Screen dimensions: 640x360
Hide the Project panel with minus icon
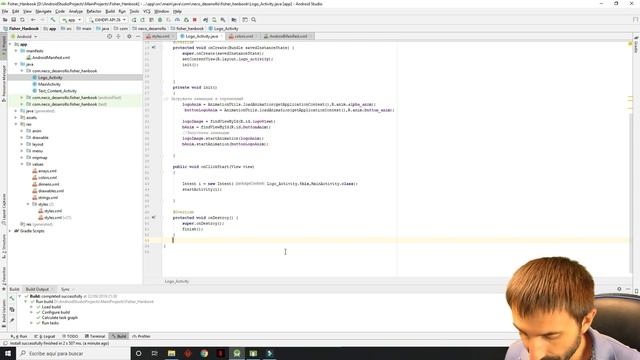[138, 36]
